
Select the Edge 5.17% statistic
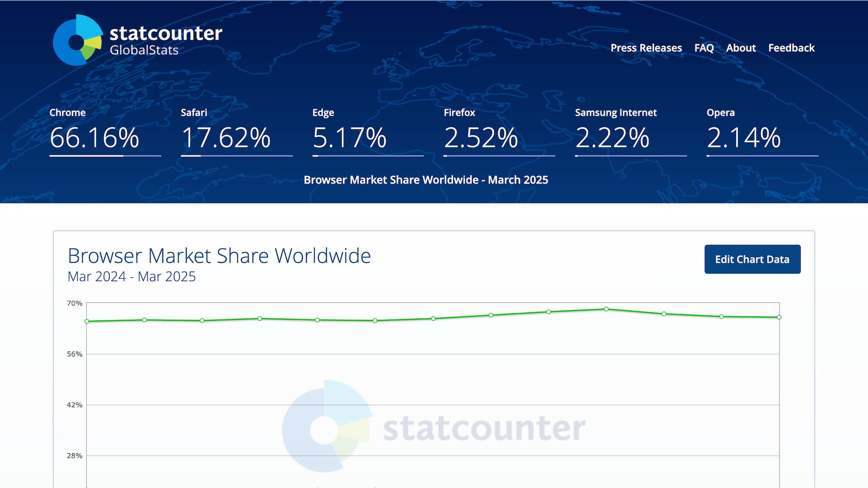pos(349,137)
